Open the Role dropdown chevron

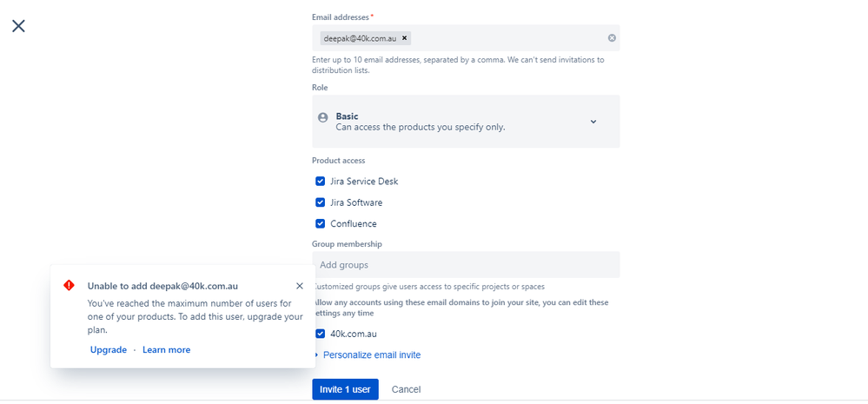(x=593, y=122)
